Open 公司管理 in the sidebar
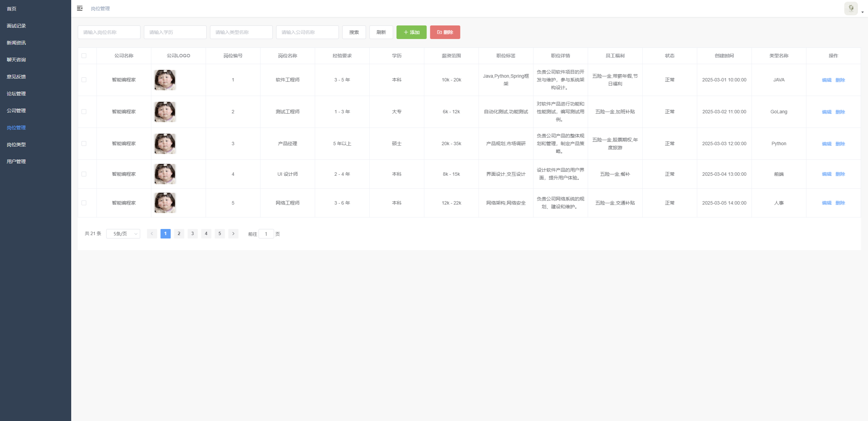This screenshot has width=868, height=421. 16,111
